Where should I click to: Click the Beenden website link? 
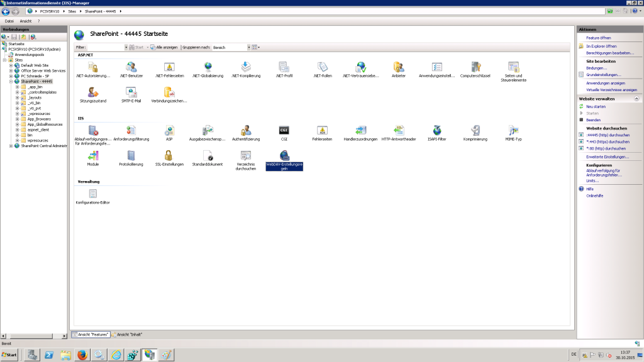pyautogui.click(x=593, y=120)
